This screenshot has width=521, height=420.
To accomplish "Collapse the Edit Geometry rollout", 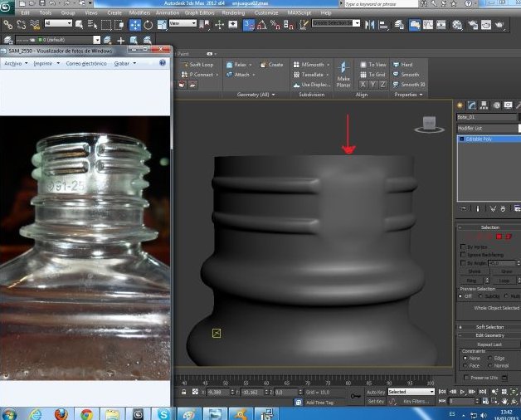I will [489, 335].
